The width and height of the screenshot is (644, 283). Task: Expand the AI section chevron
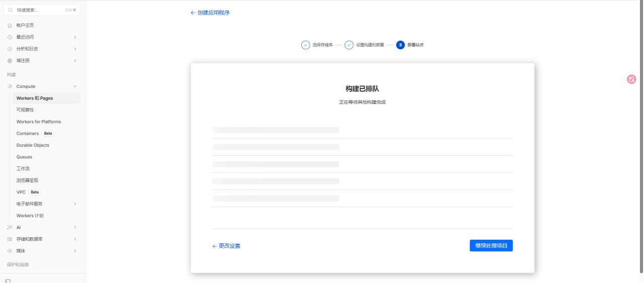(75, 227)
